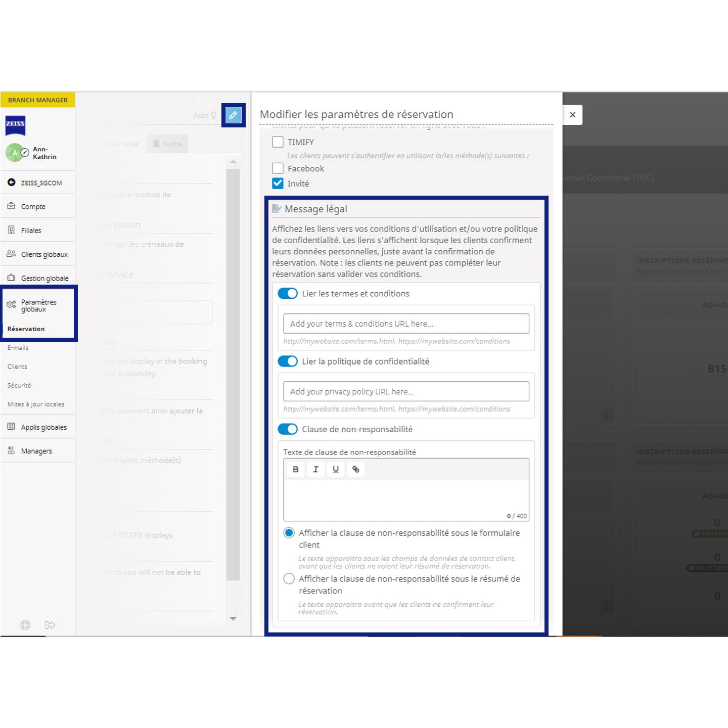Click the privacy policy URL field

(x=406, y=391)
